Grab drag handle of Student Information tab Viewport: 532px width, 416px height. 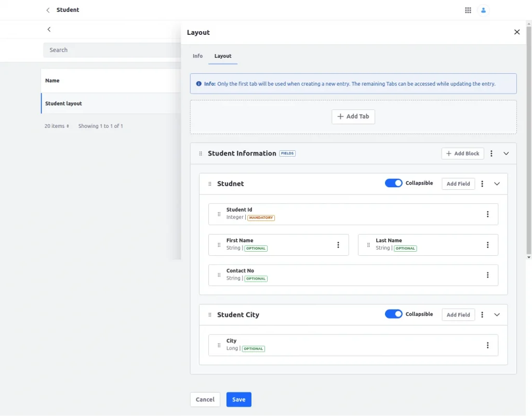pos(201,153)
